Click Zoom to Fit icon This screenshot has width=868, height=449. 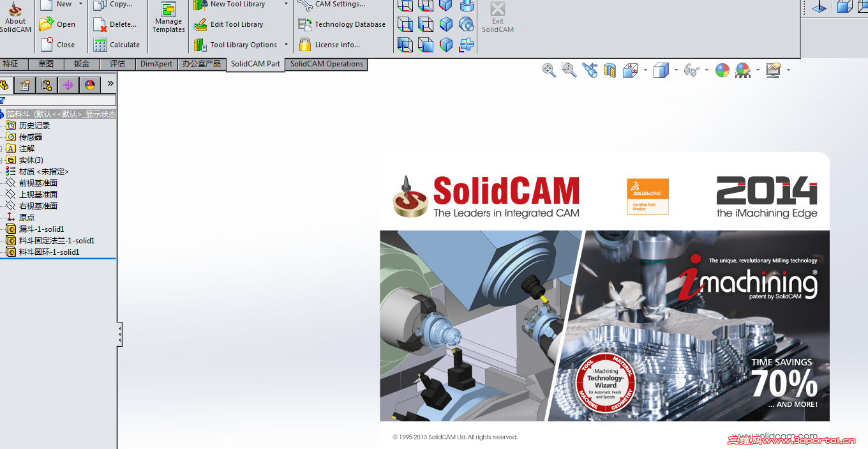549,70
